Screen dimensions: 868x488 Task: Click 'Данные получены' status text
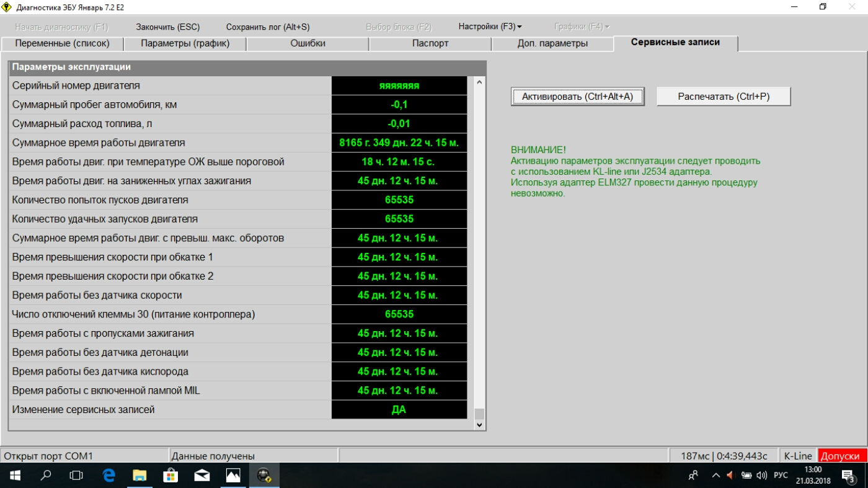click(213, 456)
